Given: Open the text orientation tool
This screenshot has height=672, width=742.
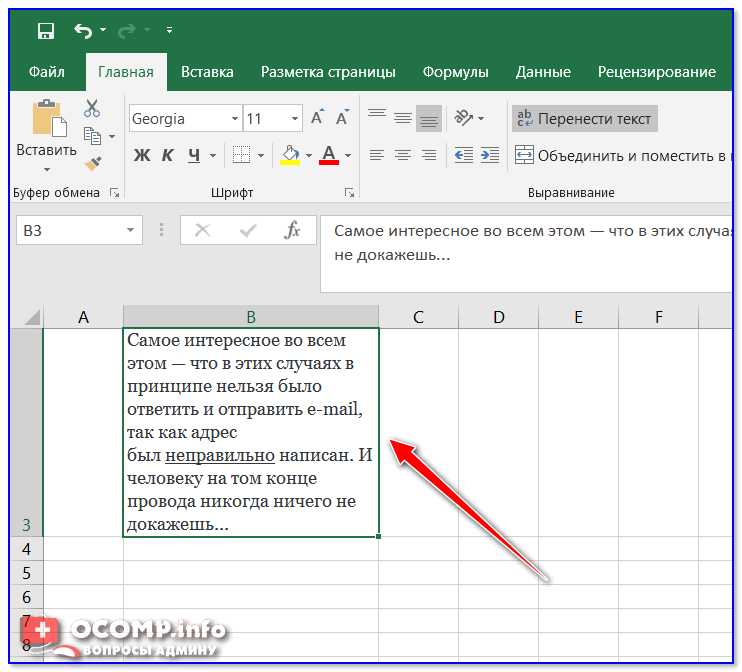Looking at the screenshot, I should click(463, 117).
